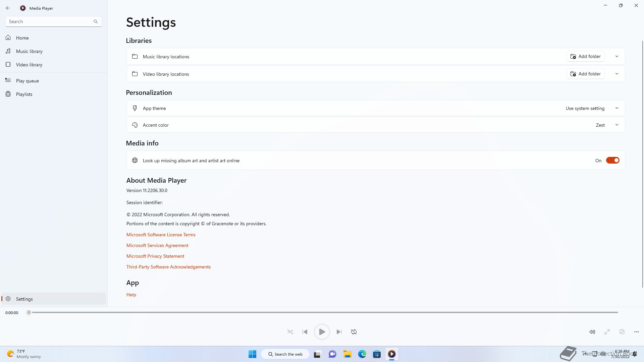Open Video library in sidebar
644x362 pixels.
[54, 65]
